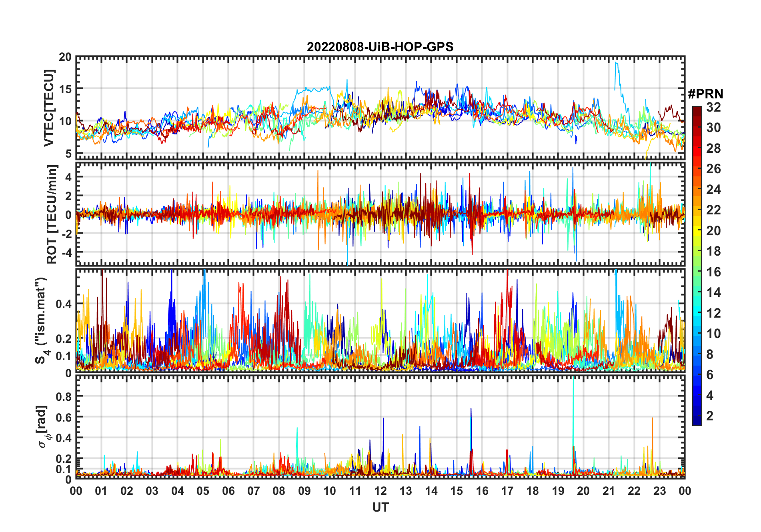The image size is (761, 532).
Task: Select ROT axis tick label 0
Action: coord(68,215)
